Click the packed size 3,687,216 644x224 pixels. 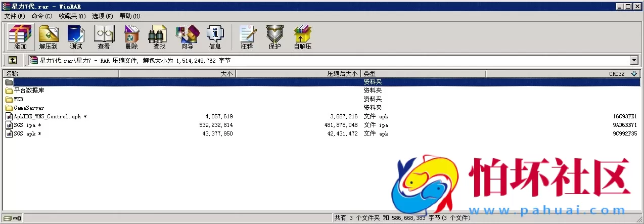[344, 116]
